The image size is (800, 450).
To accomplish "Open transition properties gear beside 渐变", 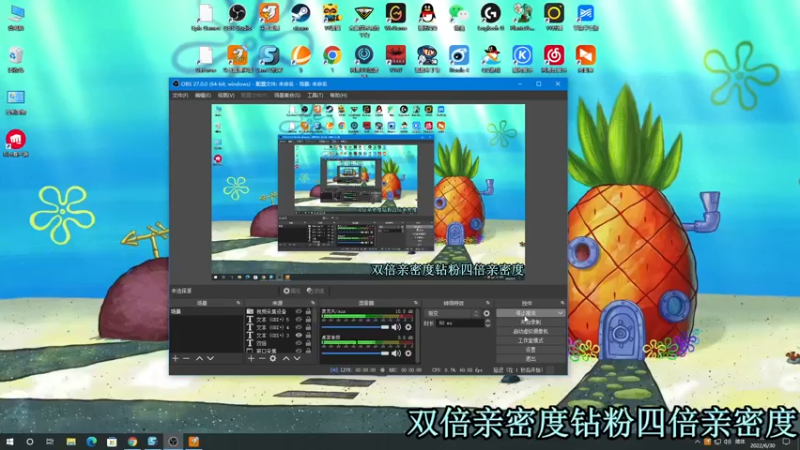I will click(486, 313).
